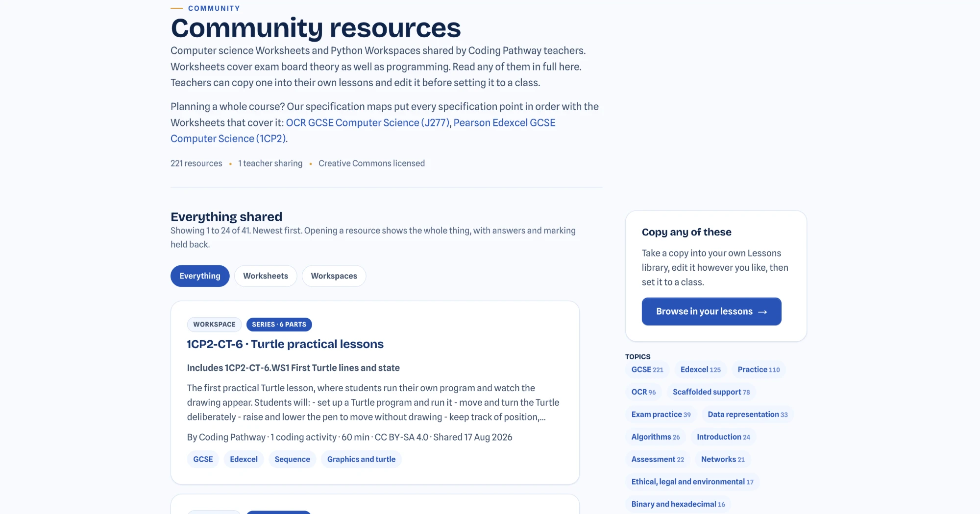This screenshot has width=980, height=514.
Task: Click the 'Everything shared' heading
Action: 226,217
